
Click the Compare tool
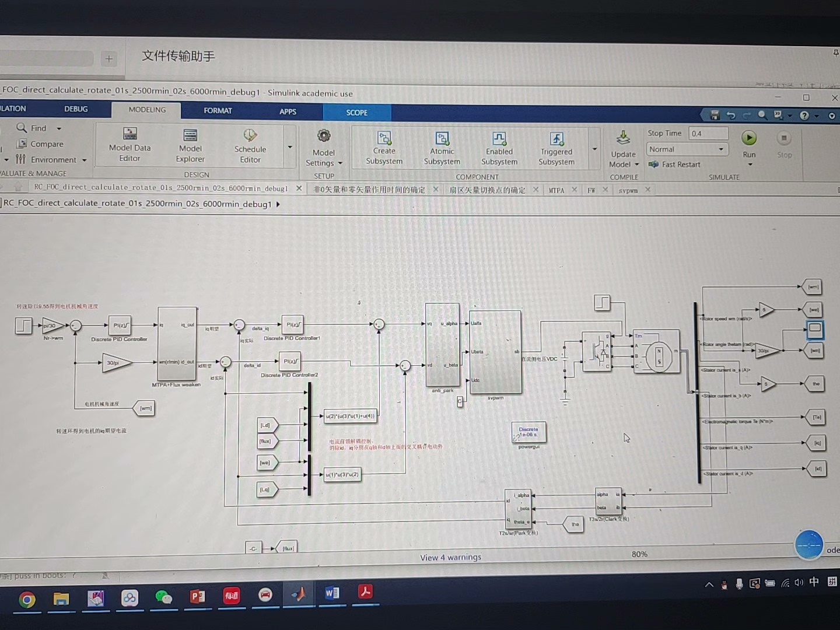click(x=40, y=144)
